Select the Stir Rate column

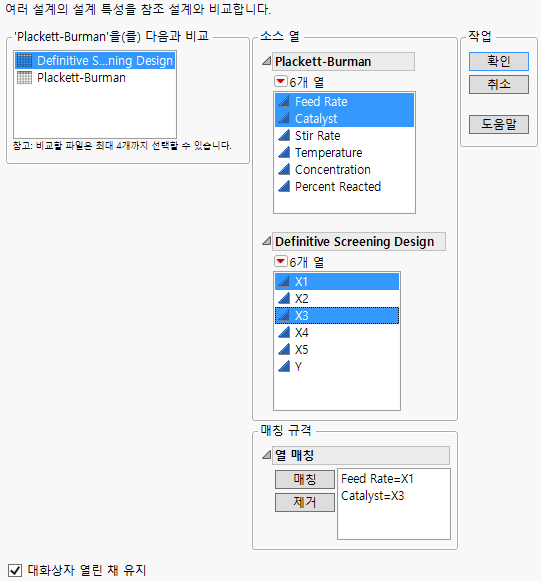(344, 135)
